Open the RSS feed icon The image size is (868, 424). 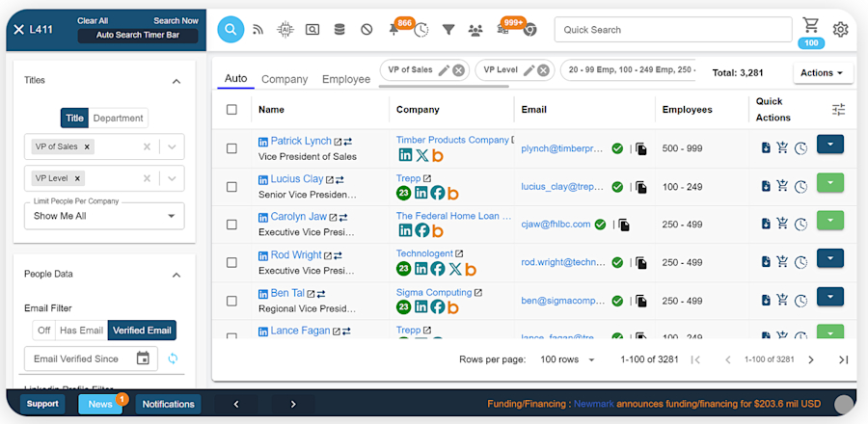[258, 30]
